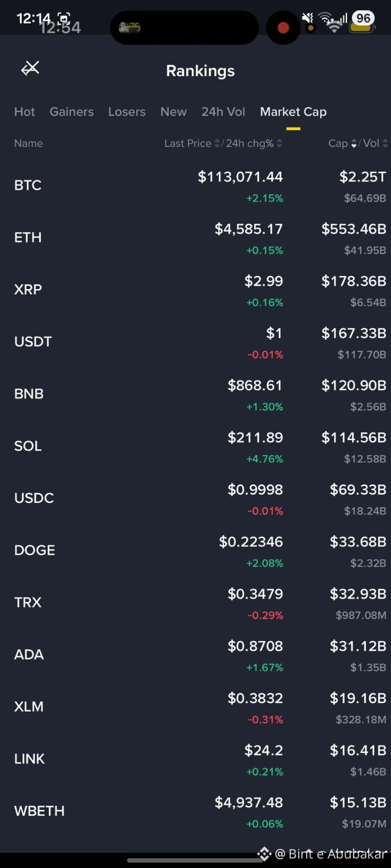Open the ETH coin listing

coord(195,238)
